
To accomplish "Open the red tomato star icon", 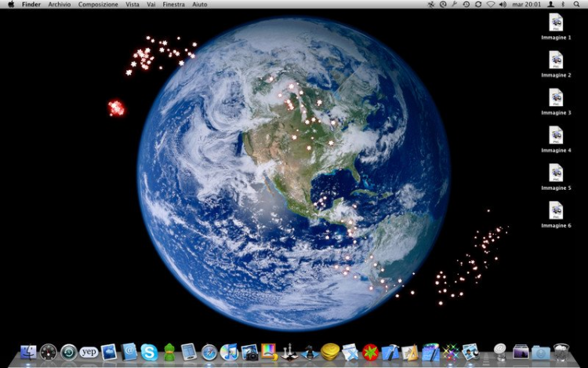I will click(371, 352).
